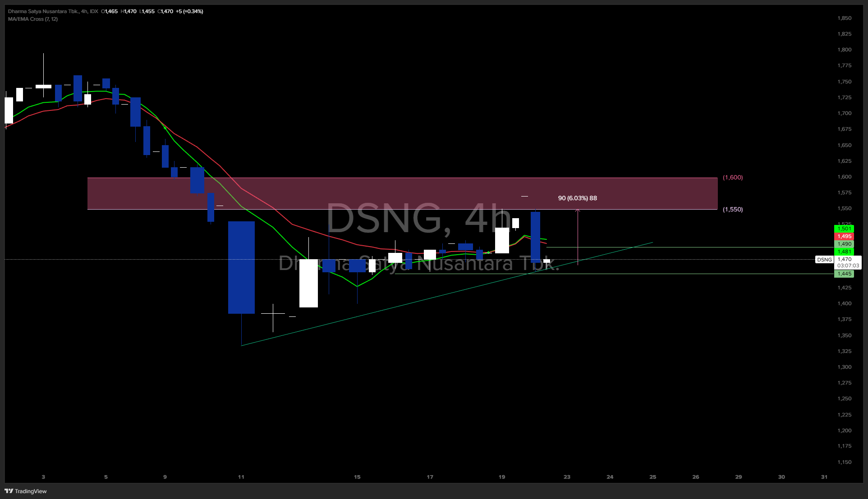Image resolution: width=868 pixels, height=499 pixels.
Task: Click the 1,800 level on price scale
Action: click(844, 50)
